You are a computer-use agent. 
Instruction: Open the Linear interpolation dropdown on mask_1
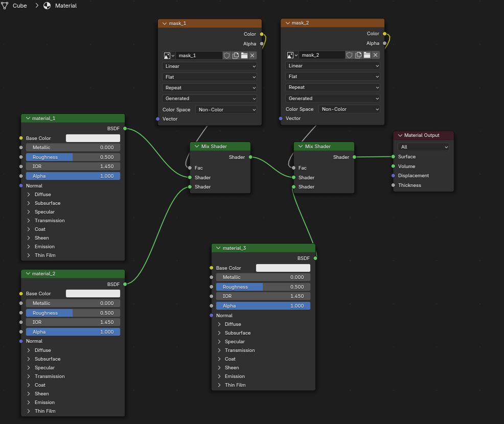[210, 66]
